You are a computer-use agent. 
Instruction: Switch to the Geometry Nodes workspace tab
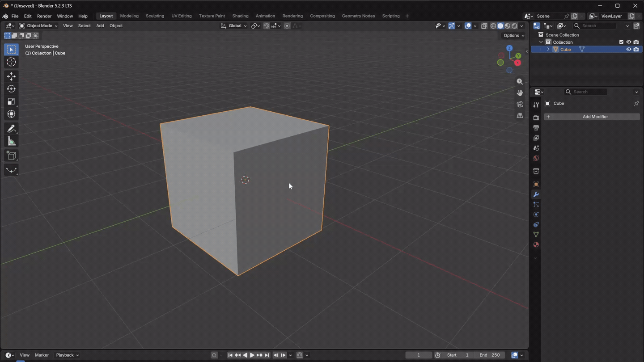358,16
